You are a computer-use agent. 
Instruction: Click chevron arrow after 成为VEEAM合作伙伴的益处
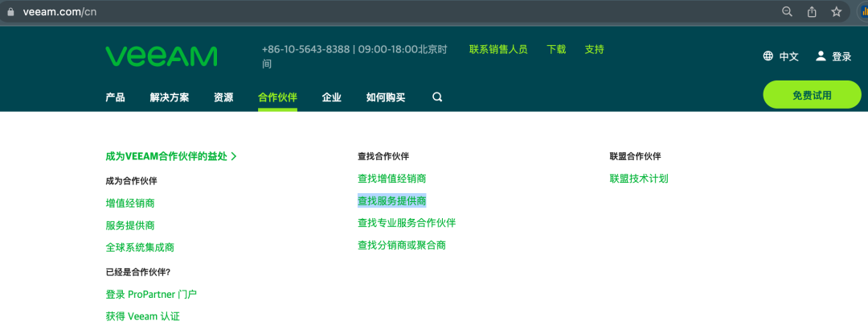point(234,156)
